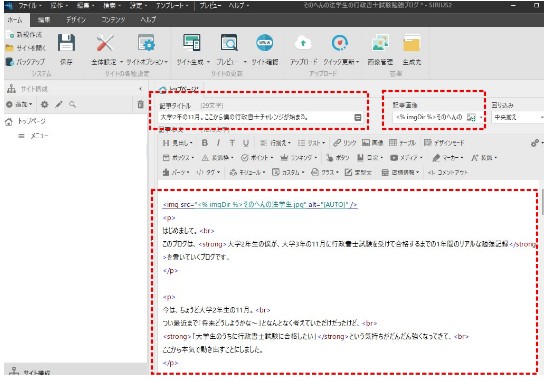This screenshot has height=381, width=545.
Task: Collapse the サイト構成 panel with the chevron
Action: coord(140,89)
